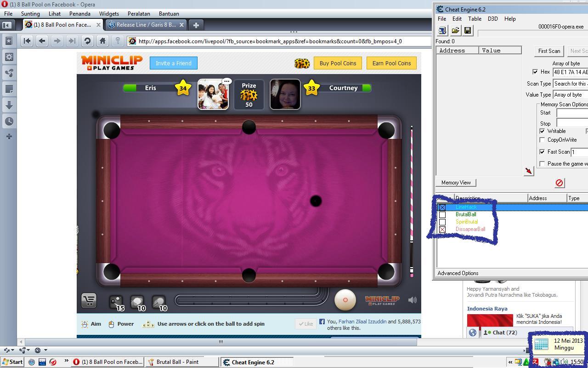The height and width of the screenshot is (368, 588).
Task: Open the Facebook chat globe icon
Action: point(473,333)
